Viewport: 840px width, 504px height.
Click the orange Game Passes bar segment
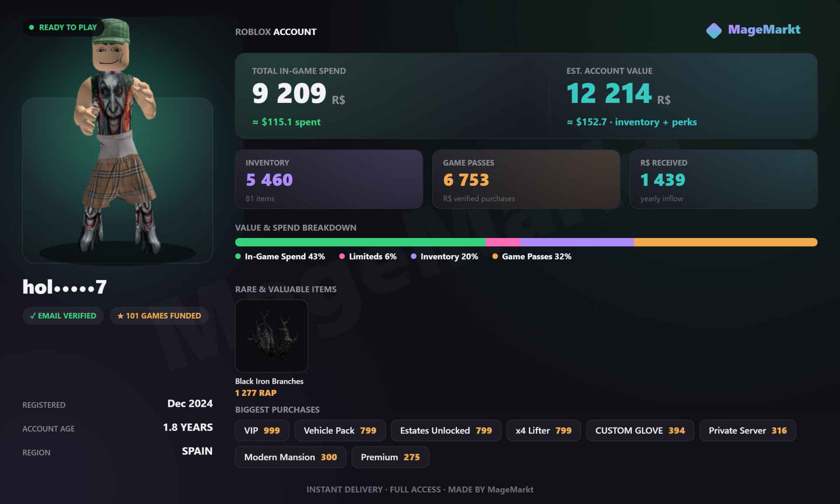pos(725,242)
